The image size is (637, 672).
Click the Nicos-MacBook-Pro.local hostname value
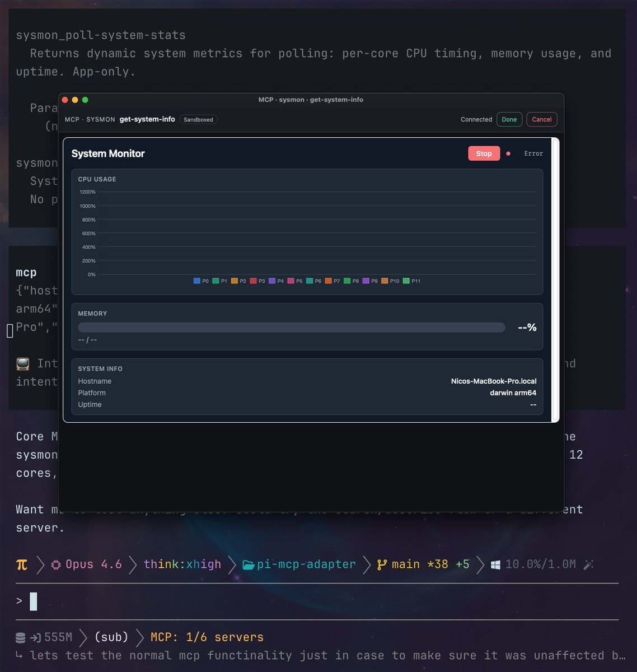(494, 381)
